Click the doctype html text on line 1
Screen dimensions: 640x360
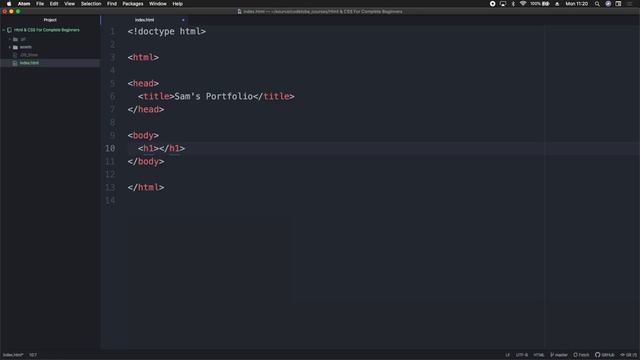point(167,31)
